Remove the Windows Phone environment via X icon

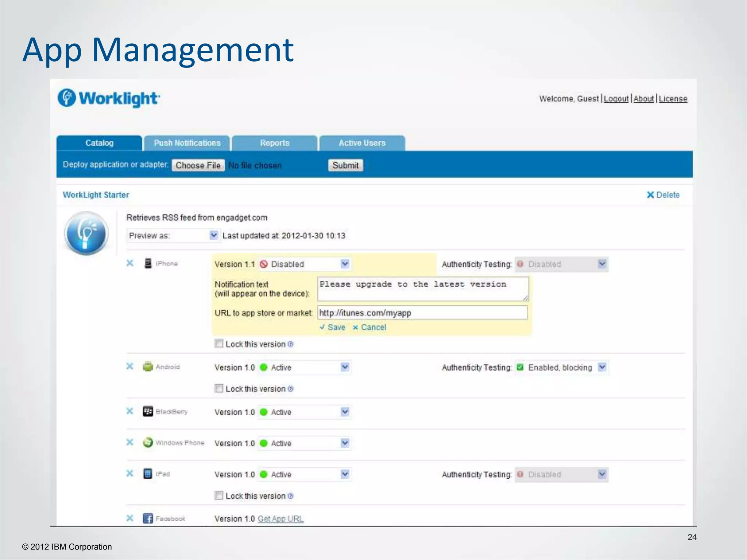point(130,442)
